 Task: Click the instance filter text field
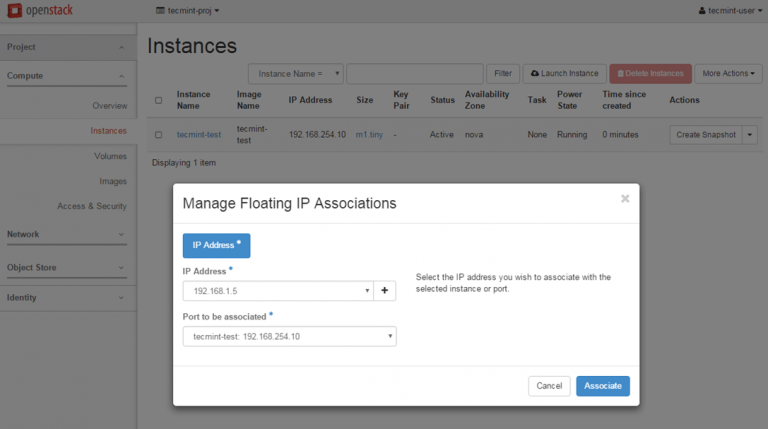(415, 73)
